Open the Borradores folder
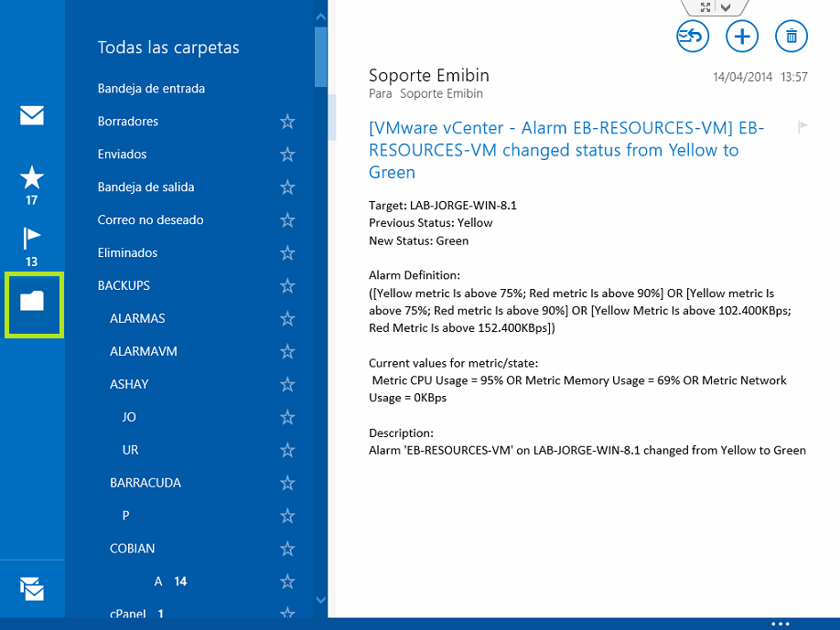840x630 pixels. click(x=127, y=122)
